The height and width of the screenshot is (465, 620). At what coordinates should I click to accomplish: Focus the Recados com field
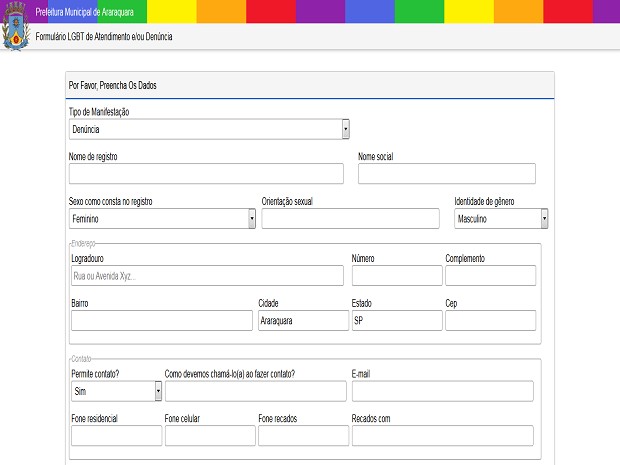click(442, 435)
